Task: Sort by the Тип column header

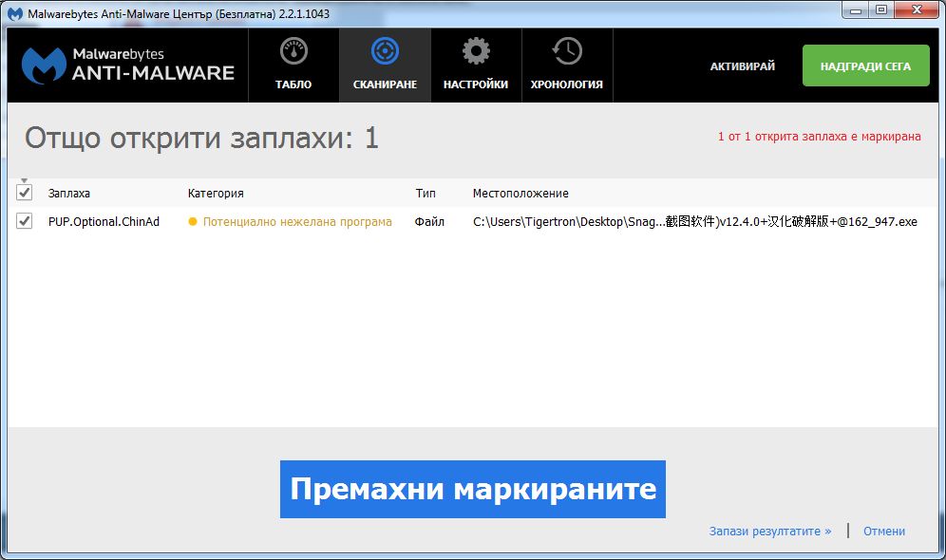Action: pos(426,194)
